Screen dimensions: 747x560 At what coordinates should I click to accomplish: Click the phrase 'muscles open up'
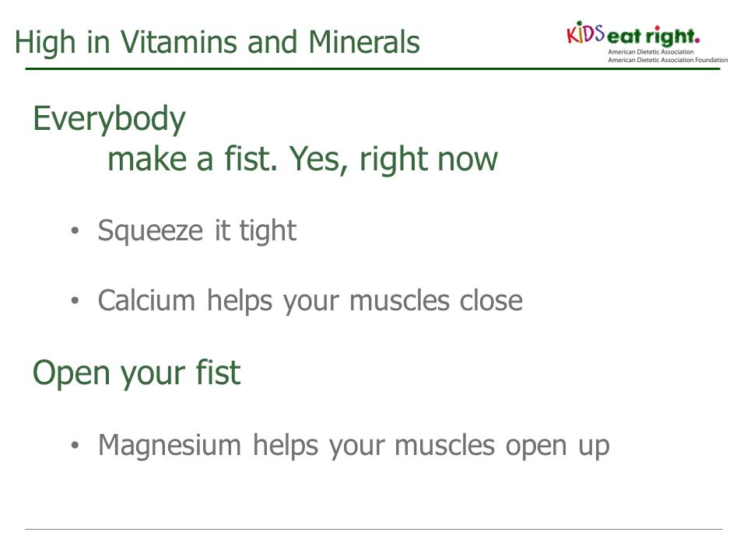502,446
